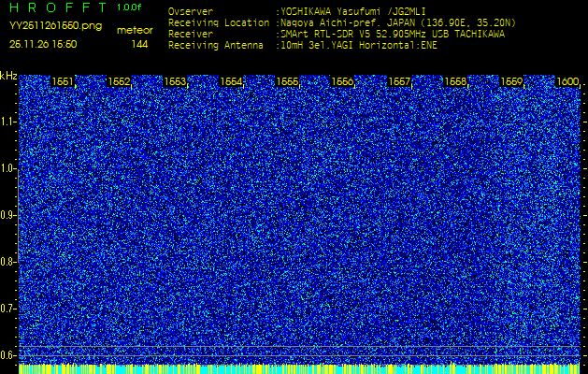This screenshot has width=588, height=374.
Task: Click the 'meteor' label
Action: [x=135, y=30]
